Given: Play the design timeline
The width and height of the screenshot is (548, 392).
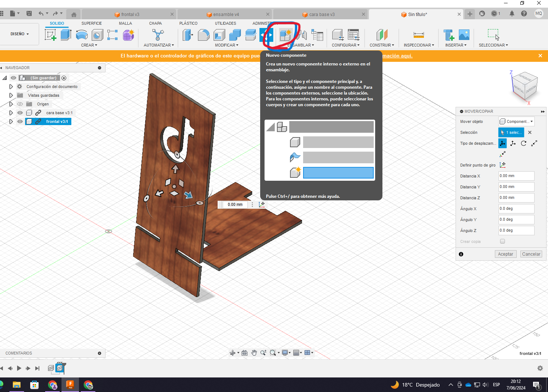Looking at the screenshot, I should click(19, 368).
